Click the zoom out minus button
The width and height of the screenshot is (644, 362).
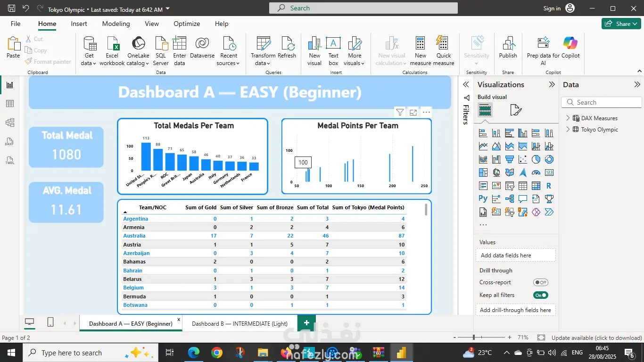[x=454, y=337]
